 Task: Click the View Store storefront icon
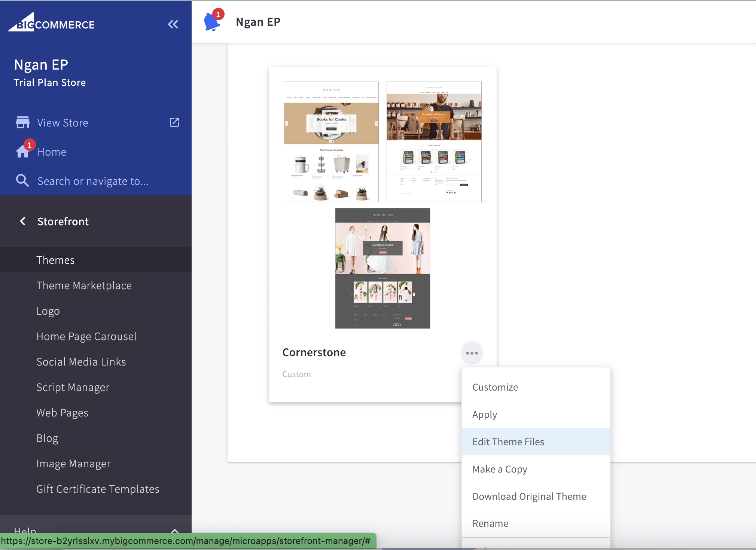[x=22, y=122]
